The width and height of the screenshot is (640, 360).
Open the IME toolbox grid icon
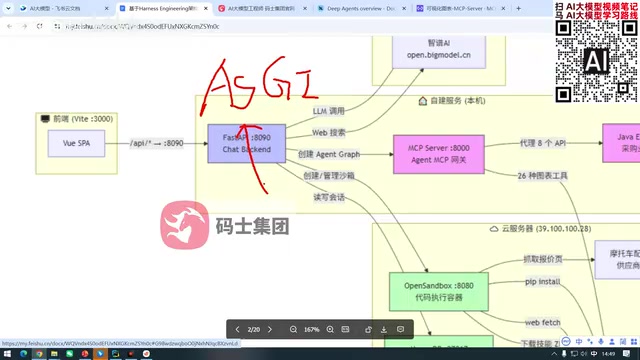pos(634,341)
